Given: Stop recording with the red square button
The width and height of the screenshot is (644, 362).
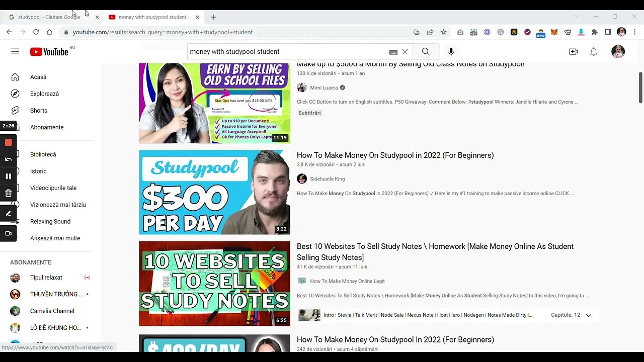Looking at the screenshot, I should (x=9, y=142).
